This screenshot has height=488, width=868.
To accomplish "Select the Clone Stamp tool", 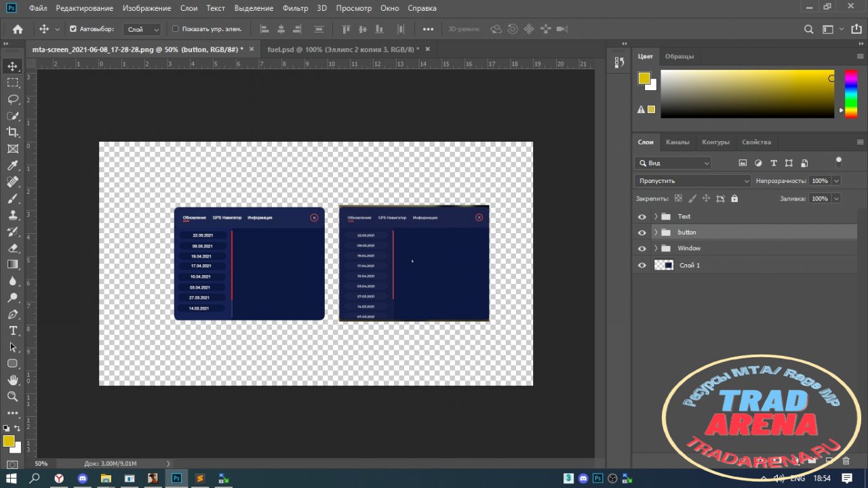I will tap(13, 215).
